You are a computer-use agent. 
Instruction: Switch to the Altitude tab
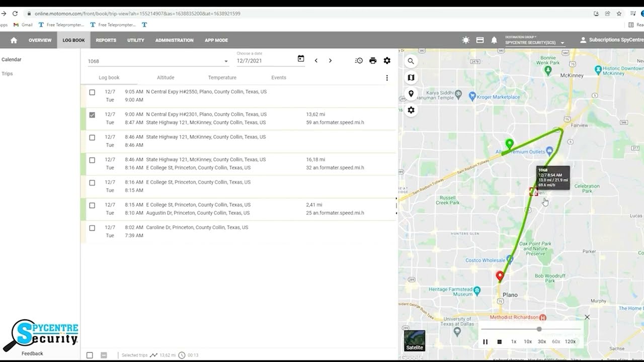(x=166, y=78)
